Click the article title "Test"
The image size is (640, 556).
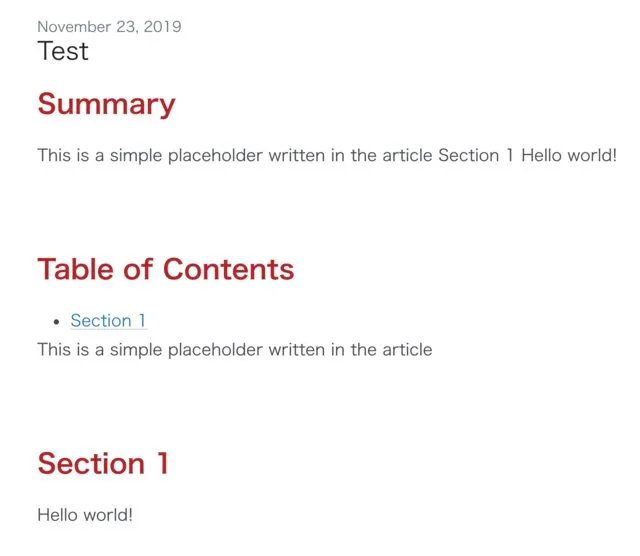[63, 51]
